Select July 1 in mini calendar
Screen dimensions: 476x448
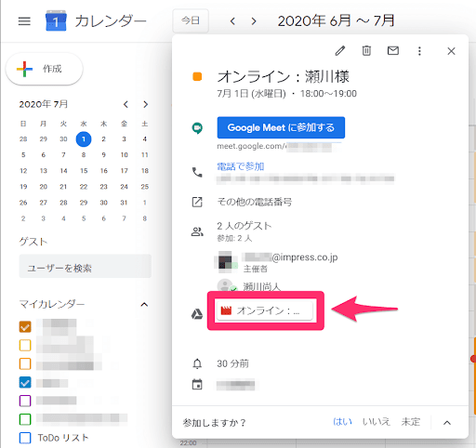pos(84,139)
